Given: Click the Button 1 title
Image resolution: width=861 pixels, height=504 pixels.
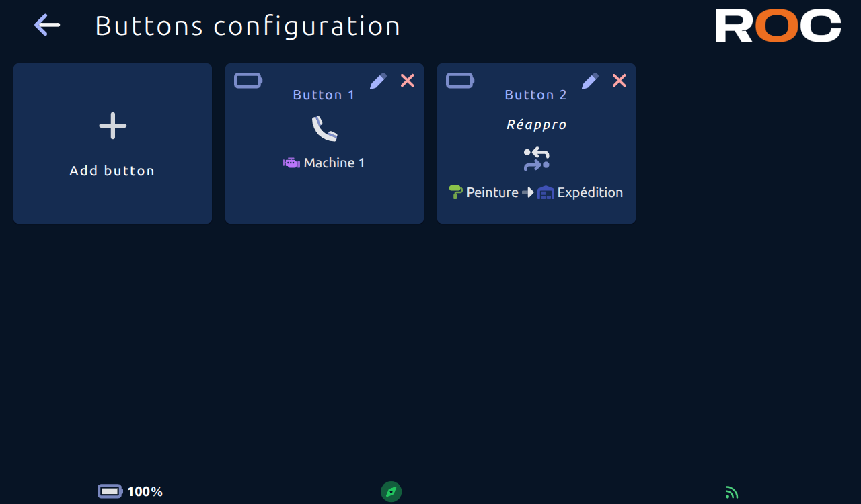Looking at the screenshot, I should [324, 95].
